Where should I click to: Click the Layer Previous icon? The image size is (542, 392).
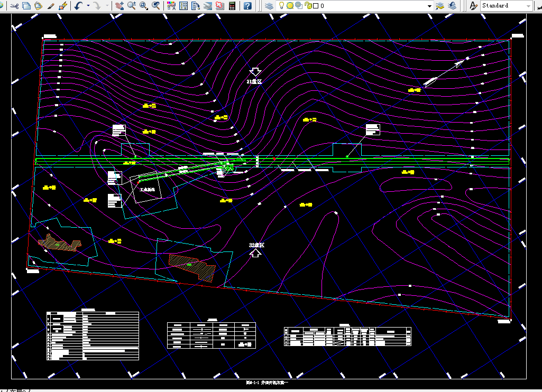click(x=452, y=6)
